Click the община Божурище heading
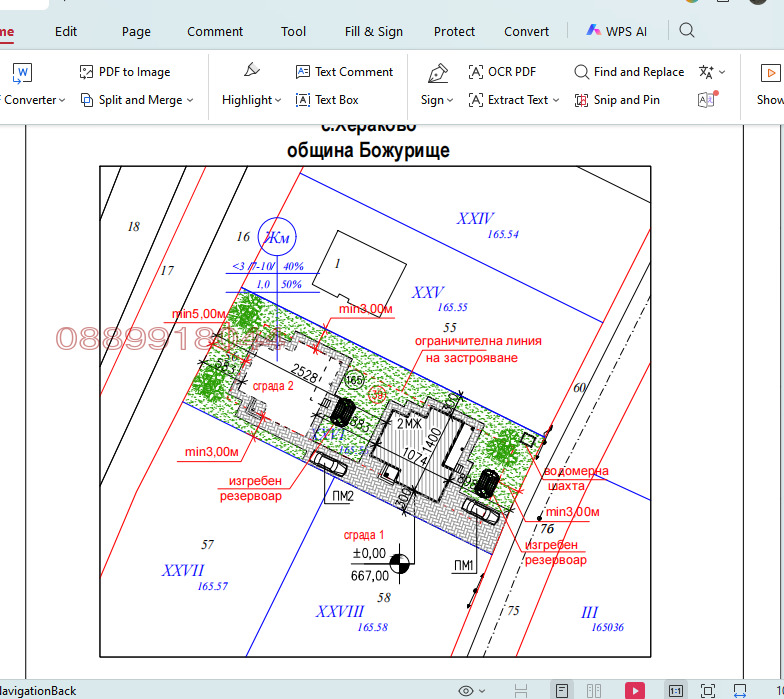 click(x=368, y=150)
